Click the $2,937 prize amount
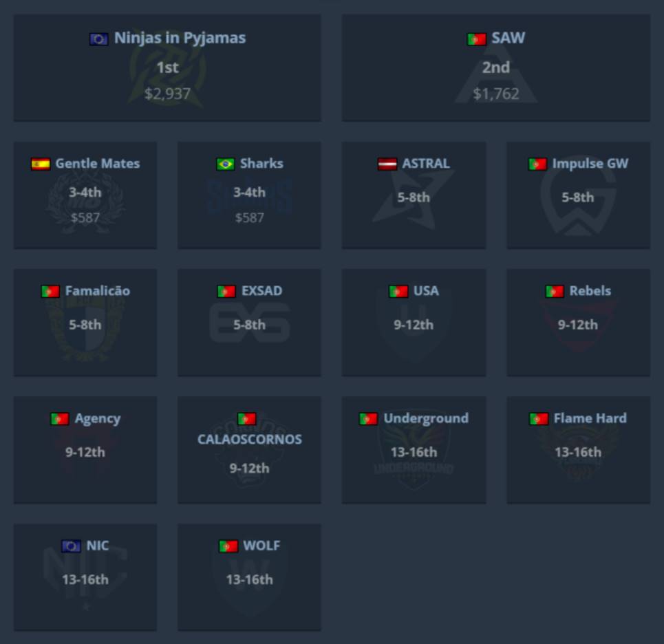Image resolution: width=664 pixels, height=644 pixels. pyautogui.click(x=168, y=94)
